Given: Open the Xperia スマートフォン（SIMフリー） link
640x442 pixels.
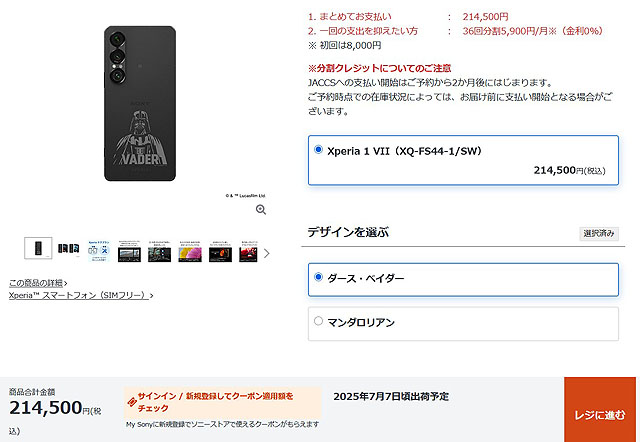Looking at the screenshot, I should tap(81, 295).
